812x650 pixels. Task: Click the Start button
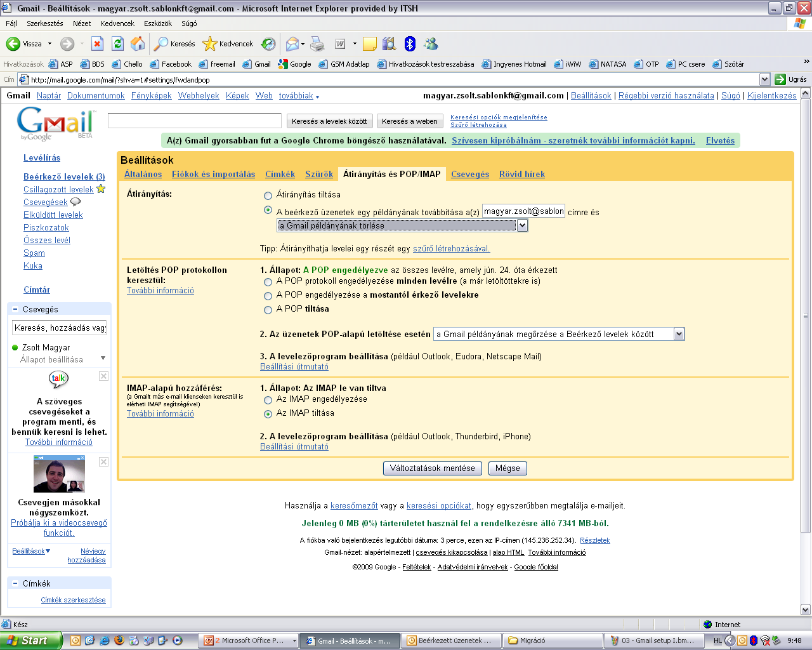coord(30,640)
